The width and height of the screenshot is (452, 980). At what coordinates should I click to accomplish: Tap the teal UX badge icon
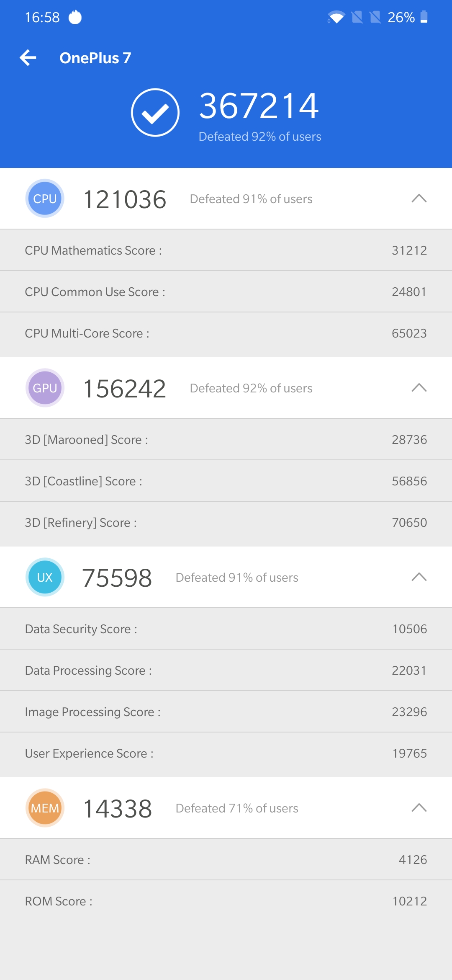coord(45,577)
